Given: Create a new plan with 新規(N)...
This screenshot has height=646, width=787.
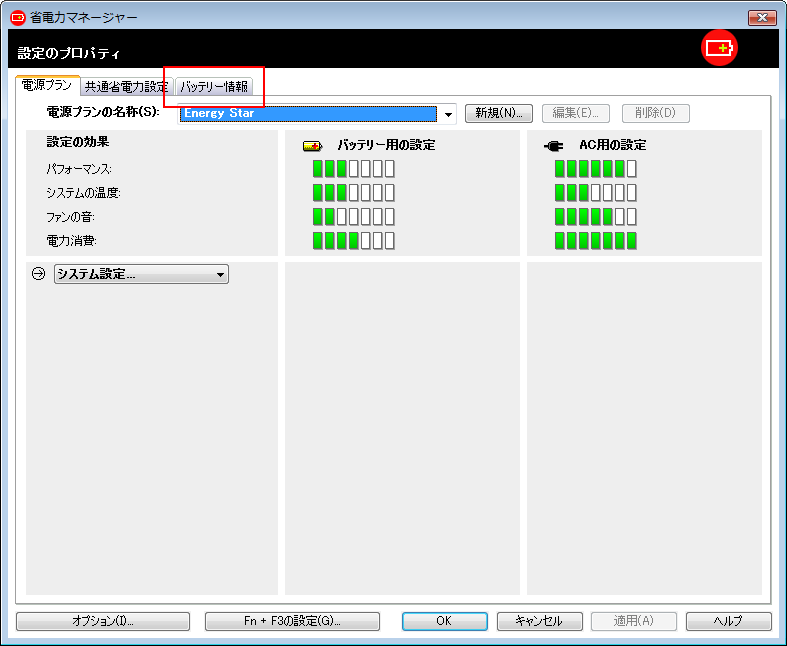Looking at the screenshot, I should click(499, 113).
